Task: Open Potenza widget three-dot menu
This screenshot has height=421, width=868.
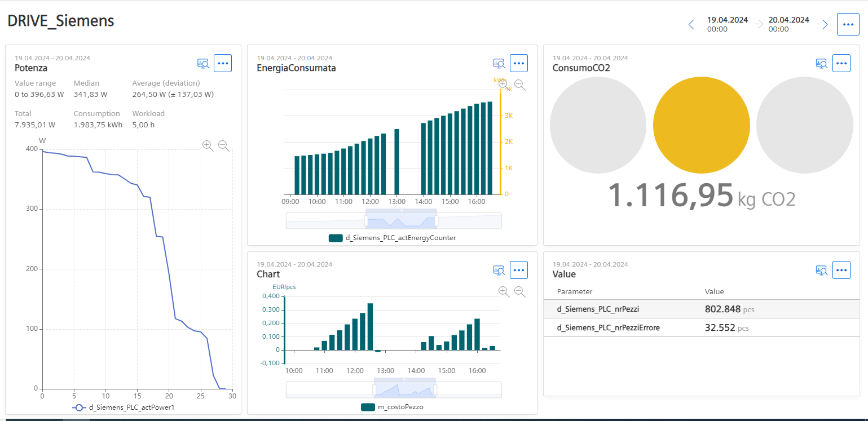Action: tap(223, 63)
